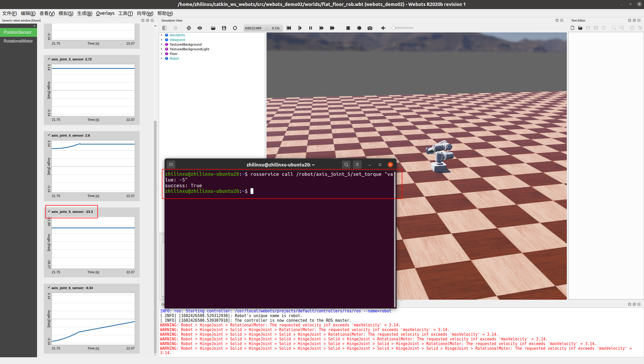Create a new file in Text Editor
The width and height of the screenshot is (644, 364).
tap(573, 28)
